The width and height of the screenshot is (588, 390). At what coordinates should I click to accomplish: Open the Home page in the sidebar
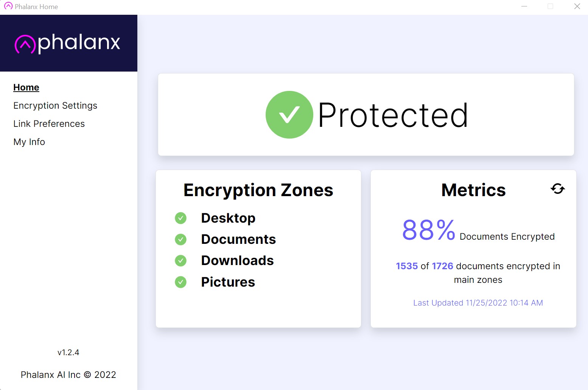click(x=26, y=87)
